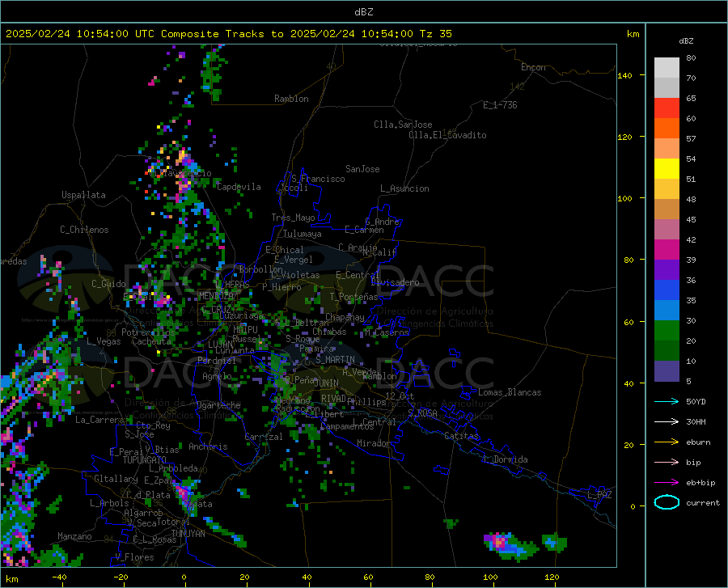
Task: Select the TUPUNGATO label on the map
Action: point(145,460)
